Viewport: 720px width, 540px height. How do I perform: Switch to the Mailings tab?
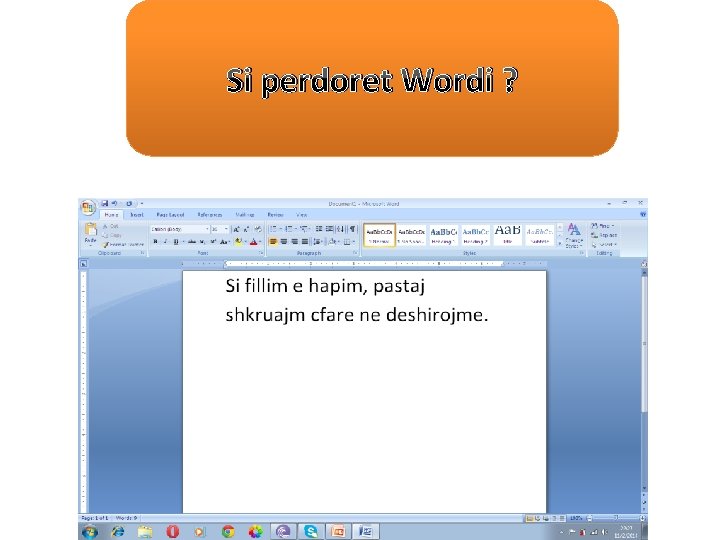pos(245,214)
